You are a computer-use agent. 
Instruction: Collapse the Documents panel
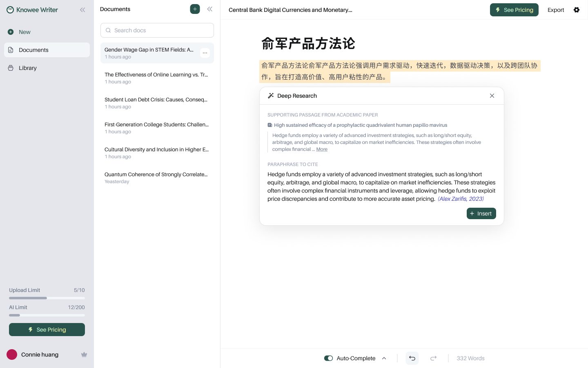(210, 9)
